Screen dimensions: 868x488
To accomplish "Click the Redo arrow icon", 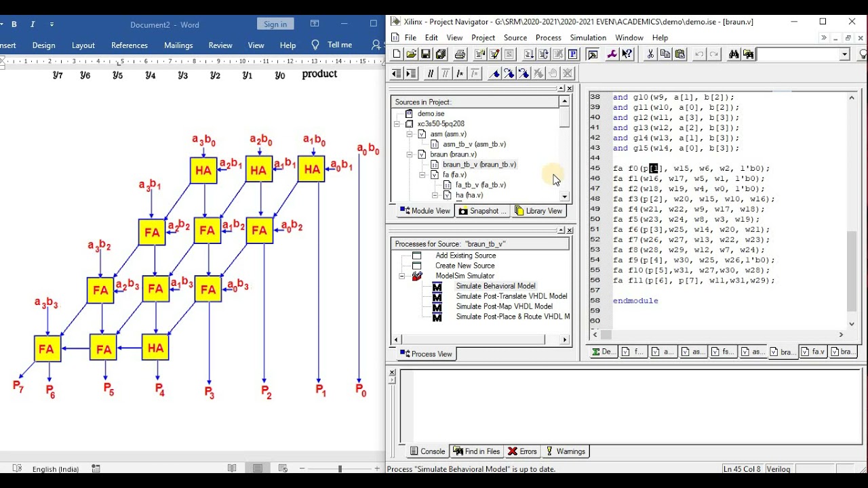I will click(714, 54).
